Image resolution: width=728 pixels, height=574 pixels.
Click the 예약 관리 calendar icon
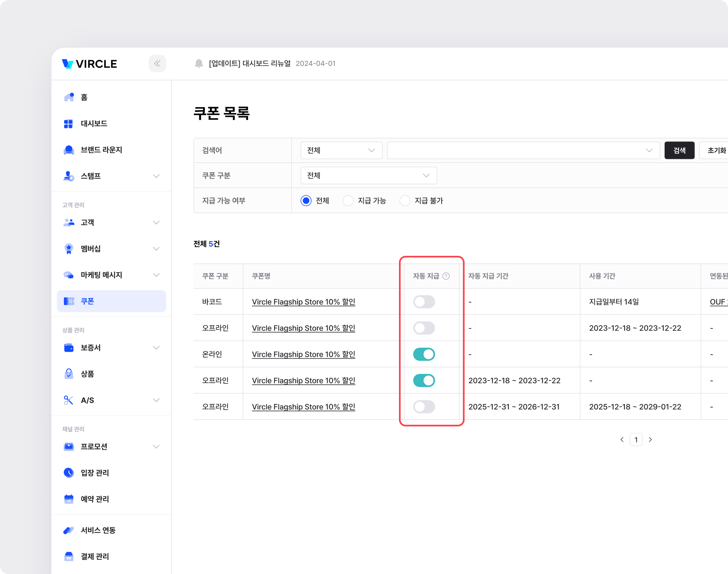point(69,499)
